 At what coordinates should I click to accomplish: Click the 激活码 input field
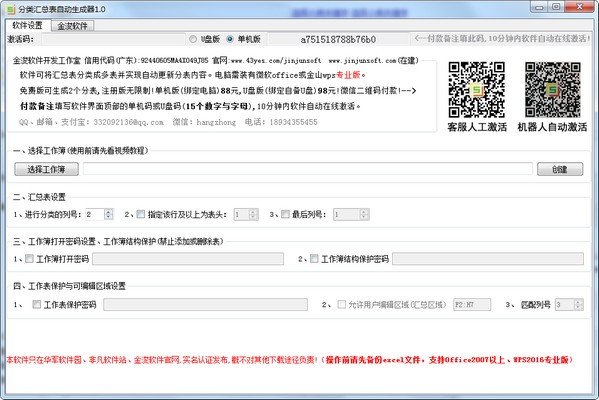click(113, 39)
